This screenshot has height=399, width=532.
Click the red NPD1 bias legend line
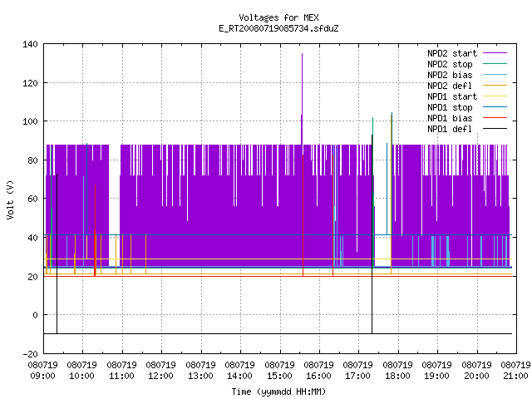pos(495,118)
